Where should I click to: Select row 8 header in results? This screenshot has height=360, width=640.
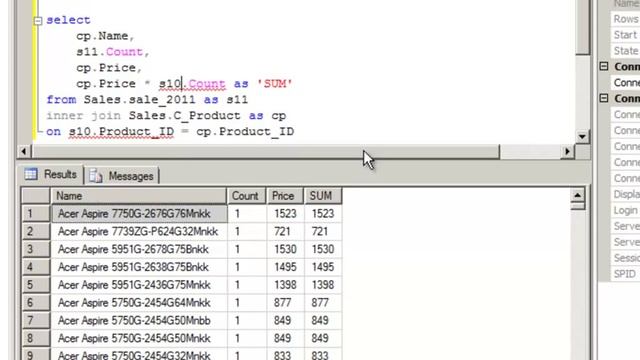coord(36,338)
